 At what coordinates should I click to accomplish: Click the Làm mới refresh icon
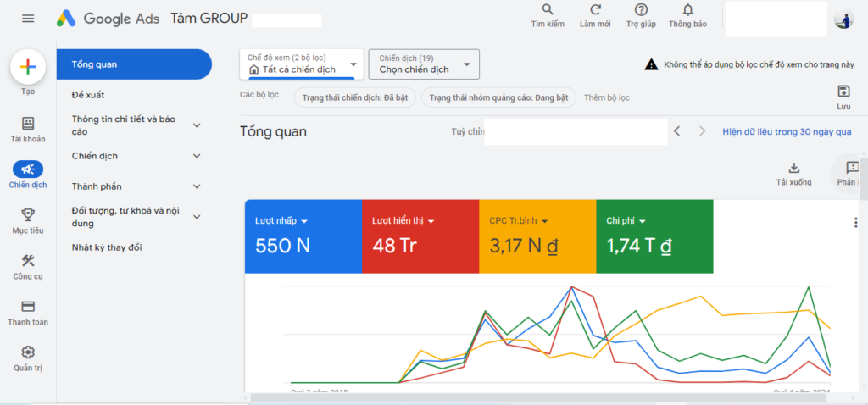pyautogui.click(x=595, y=10)
